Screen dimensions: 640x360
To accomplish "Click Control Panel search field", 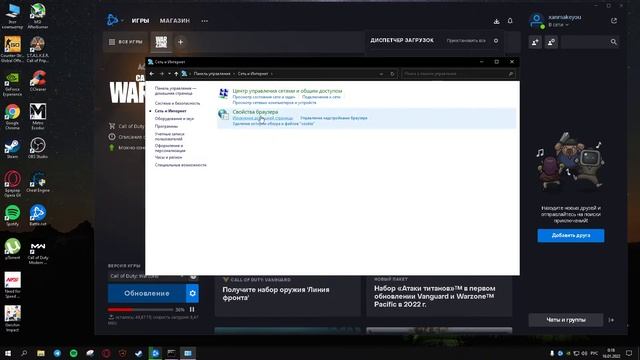I will [x=458, y=74].
